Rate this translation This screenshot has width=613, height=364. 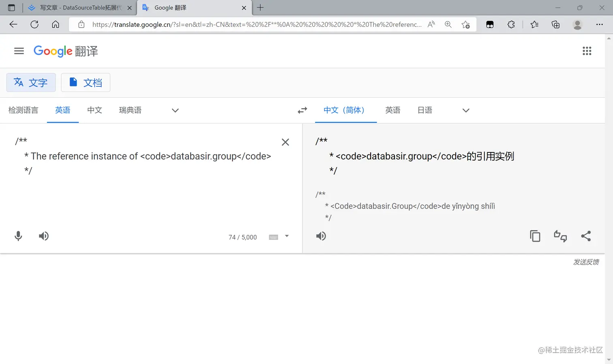click(x=560, y=236)
